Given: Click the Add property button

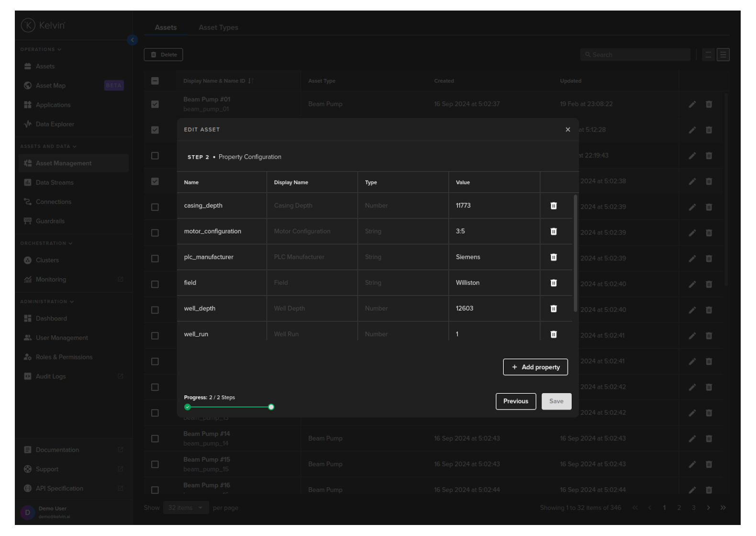Looking at the screenshot, I should coord(535,367).
